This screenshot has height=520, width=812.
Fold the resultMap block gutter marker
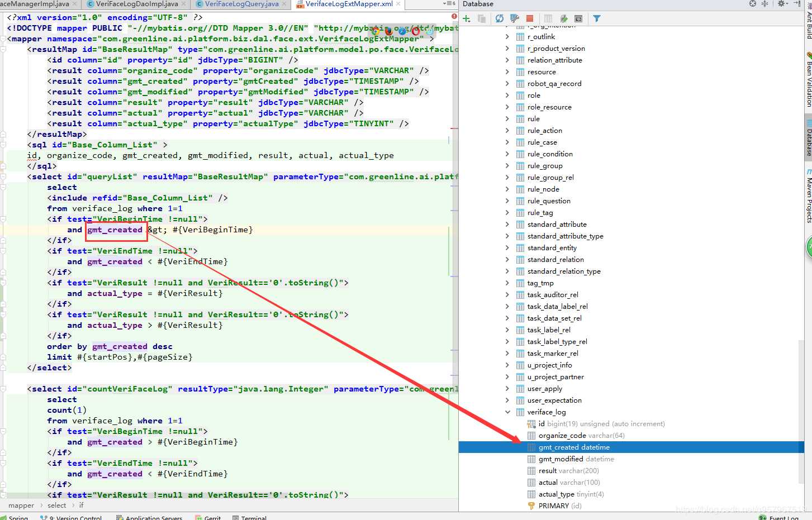pos(3,50)
